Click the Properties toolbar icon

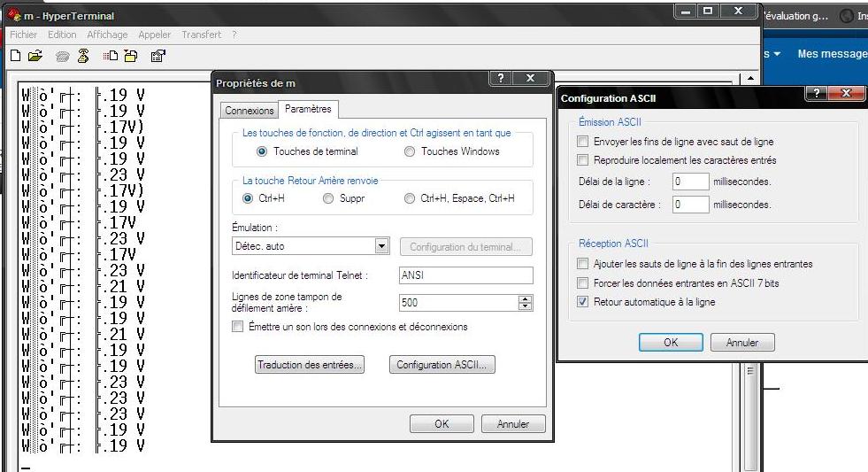[x=157, y=56]
